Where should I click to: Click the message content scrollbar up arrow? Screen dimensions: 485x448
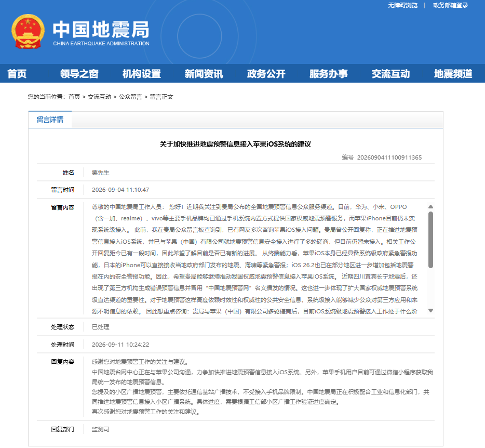pyautogui.click(x=430, y=206)
